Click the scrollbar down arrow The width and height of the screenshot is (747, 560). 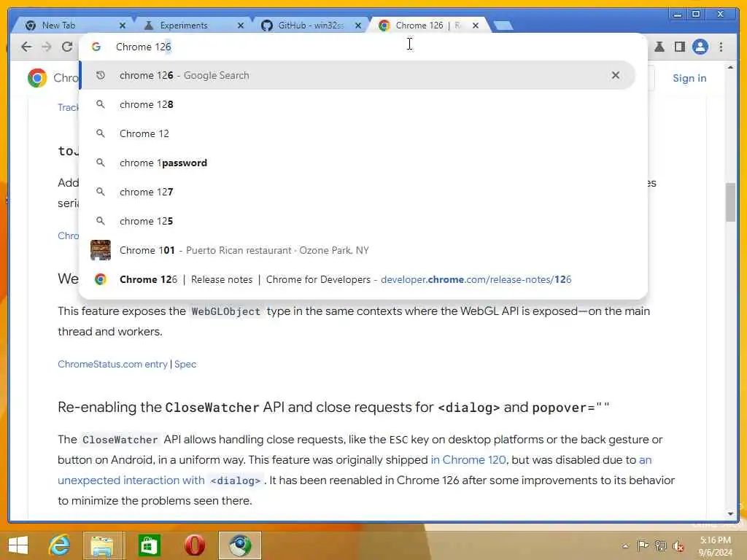pyautogui.click(x=730, y=514)
